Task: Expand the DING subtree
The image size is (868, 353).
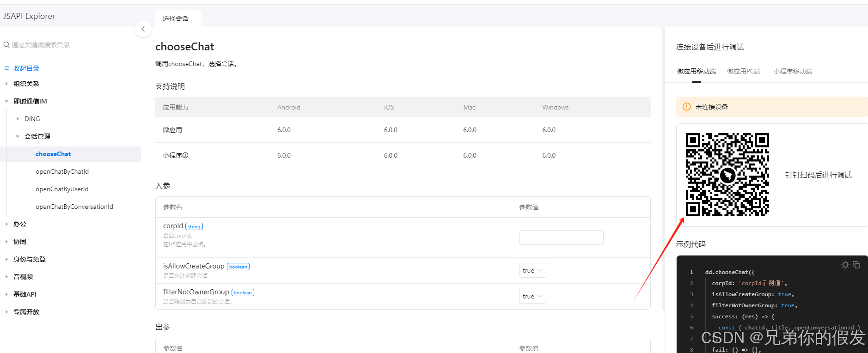Action: (x=18, y=119)
